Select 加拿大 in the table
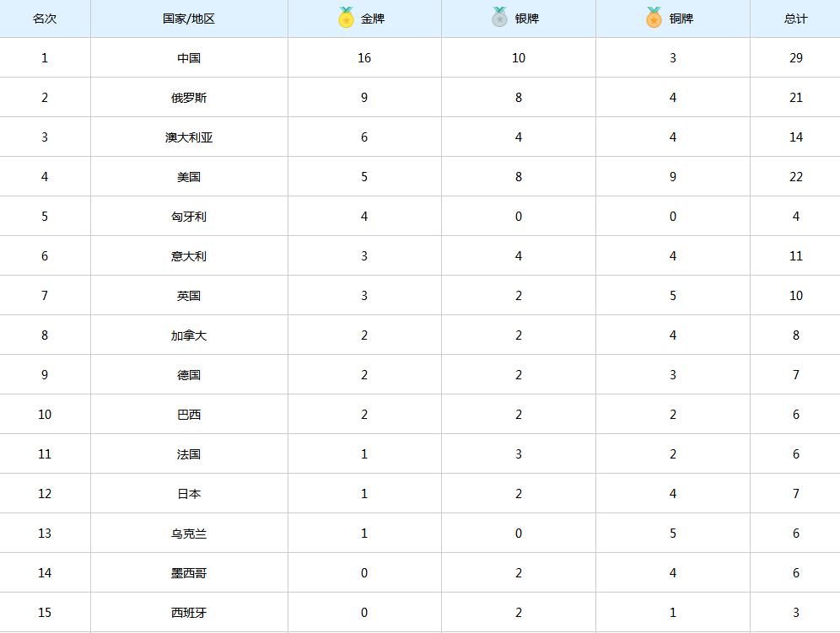 (189, 335)
